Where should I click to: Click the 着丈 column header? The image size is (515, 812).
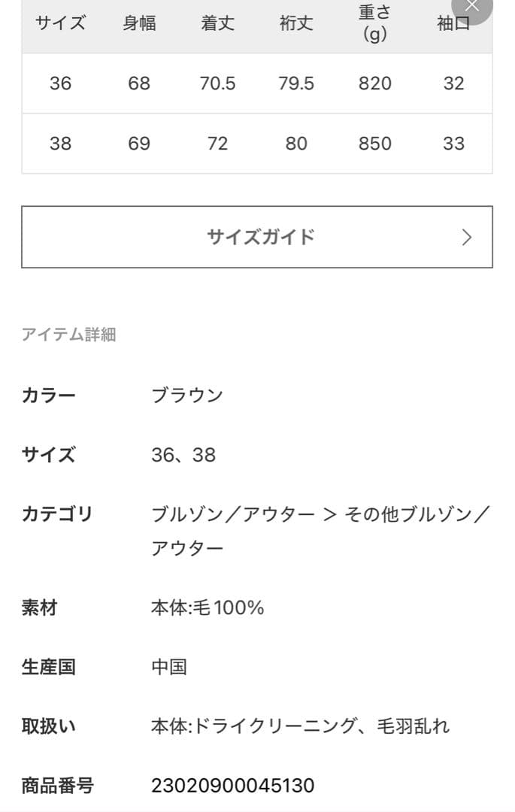[x=218, y=23]
